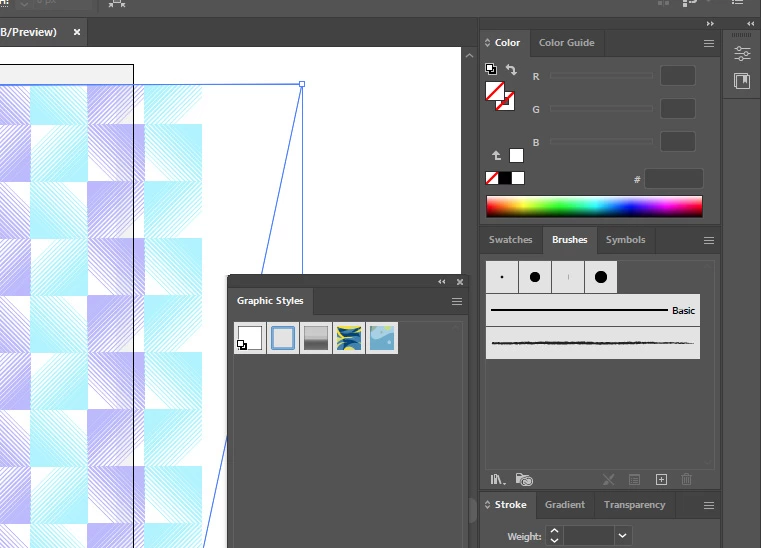Switch to the Gradient tab
The image size is (761, 548).
pyautogui.click(x=565, y=505)
